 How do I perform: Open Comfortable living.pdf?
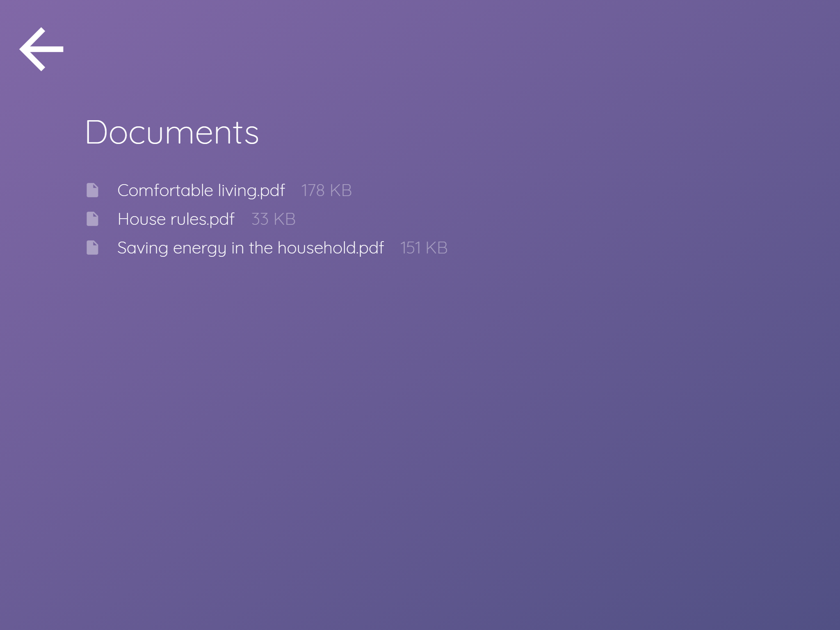point(201,191)
